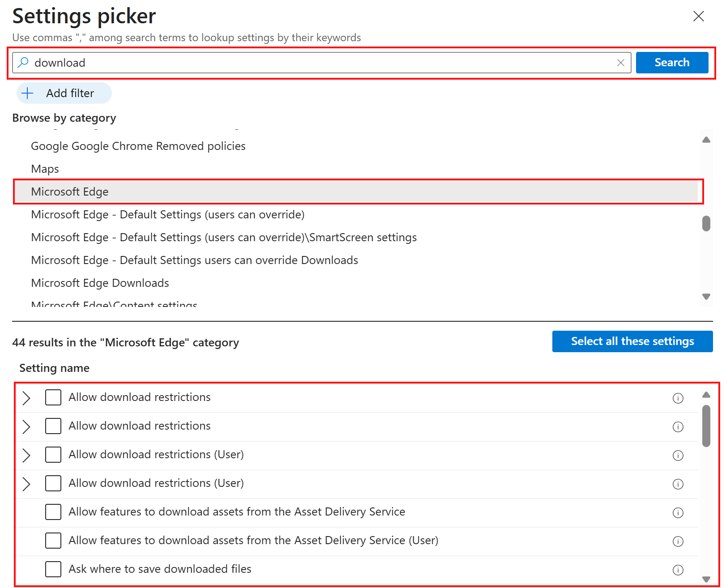Check second Allow download restrictions (User) checkbox

[x=53, y=483]
